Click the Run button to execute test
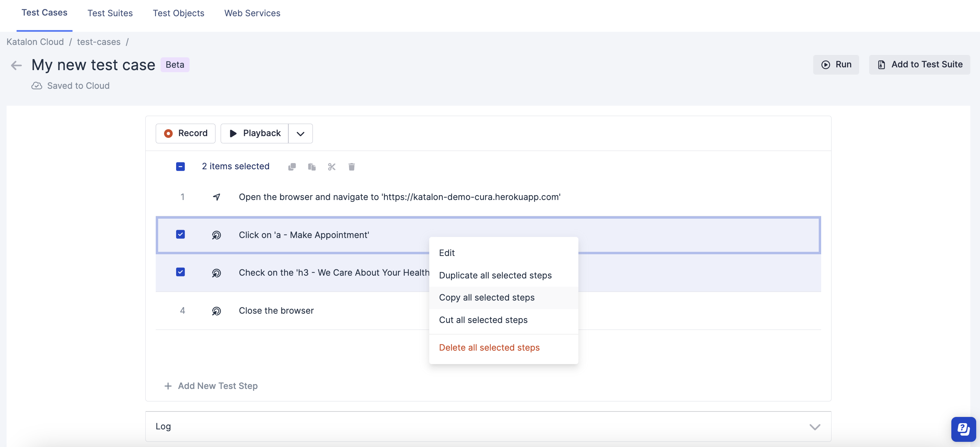The image size is (980, 447). (x=836, y=64)
